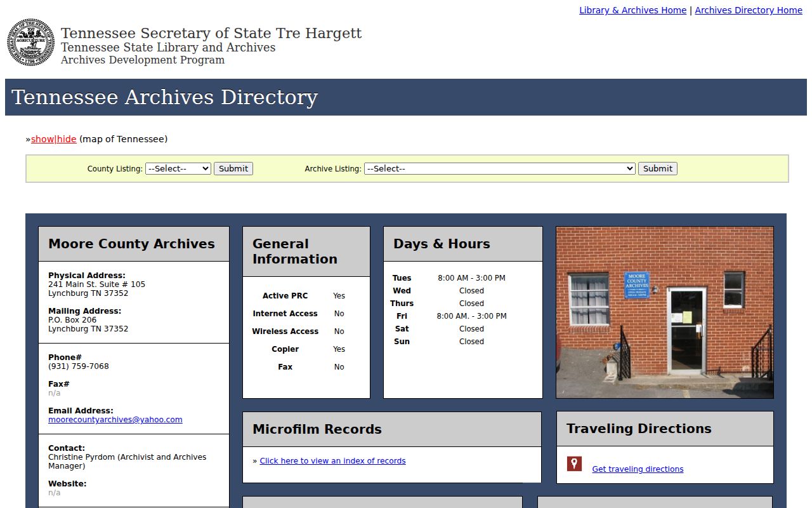
Task: Click the phone number (931) 759-7068
Action: click(79, 366)
